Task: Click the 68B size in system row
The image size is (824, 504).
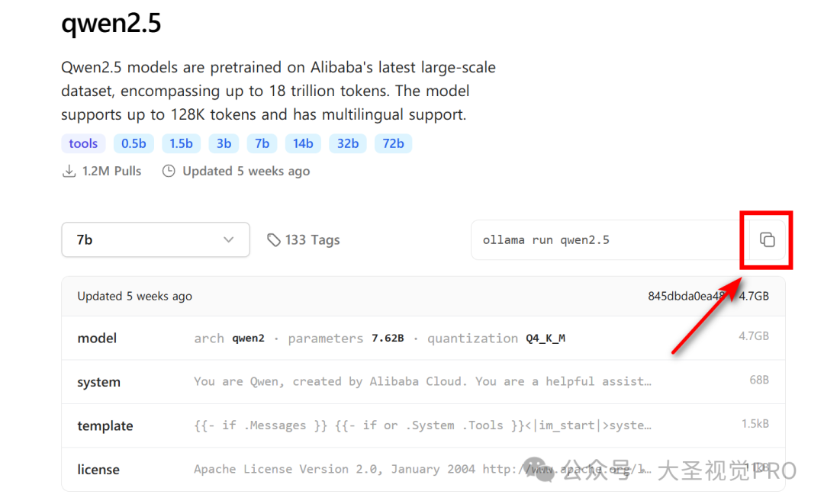Action: click(x=759, y=380)
